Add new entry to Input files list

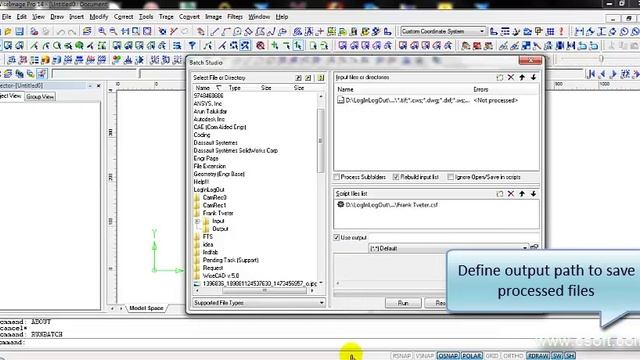pos(500,78)
